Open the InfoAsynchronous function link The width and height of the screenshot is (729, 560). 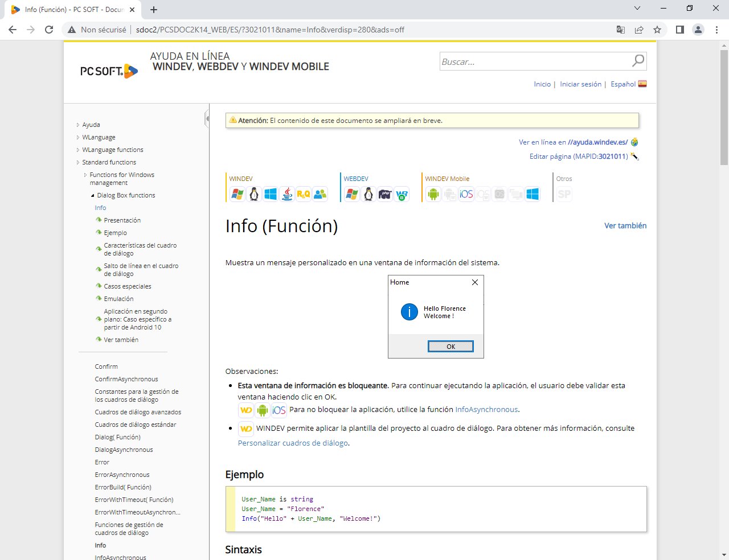486,410
